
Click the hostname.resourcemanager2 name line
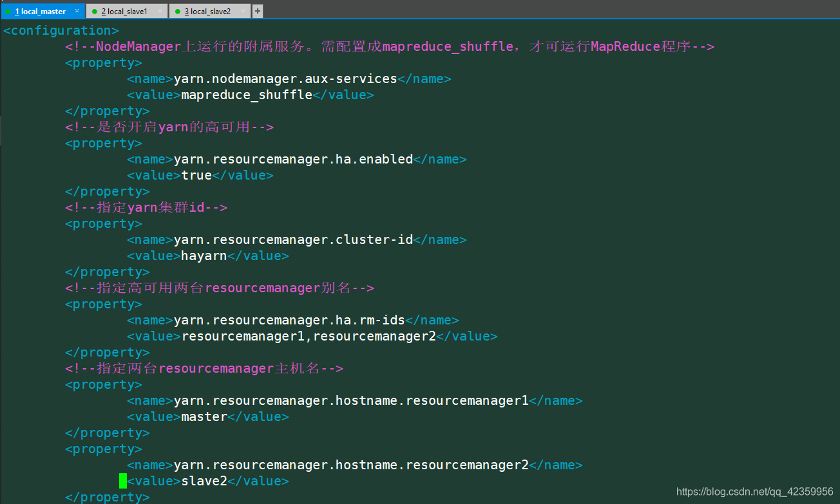355,465
